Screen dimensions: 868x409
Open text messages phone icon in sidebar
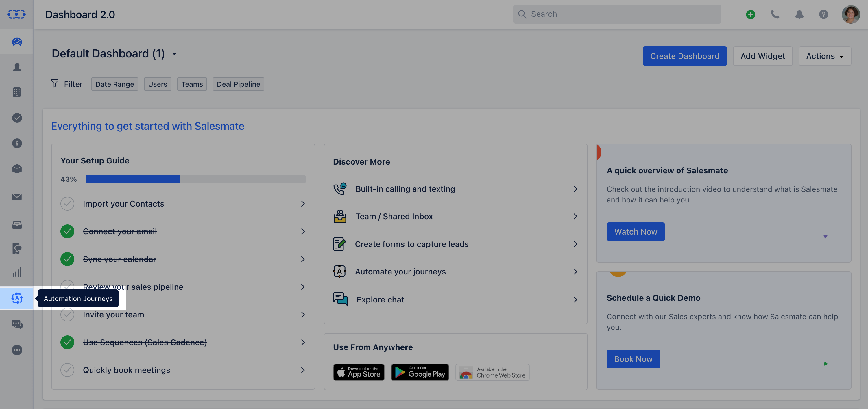17,248
